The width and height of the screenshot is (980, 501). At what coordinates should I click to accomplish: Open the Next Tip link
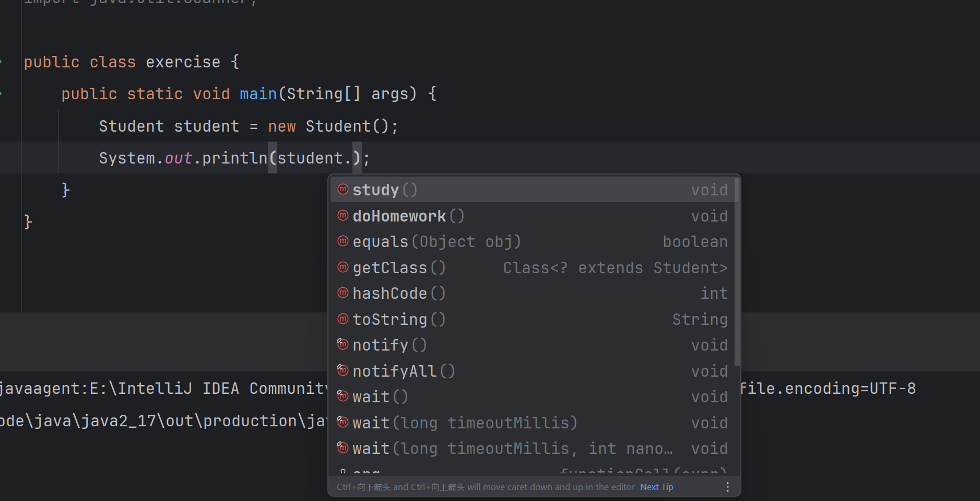coord(657,487)
